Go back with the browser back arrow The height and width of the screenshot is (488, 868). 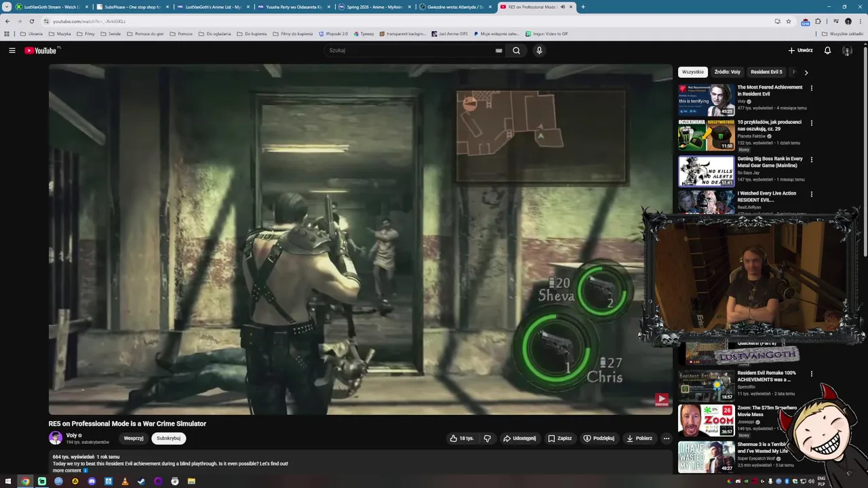tap(7, 21)
